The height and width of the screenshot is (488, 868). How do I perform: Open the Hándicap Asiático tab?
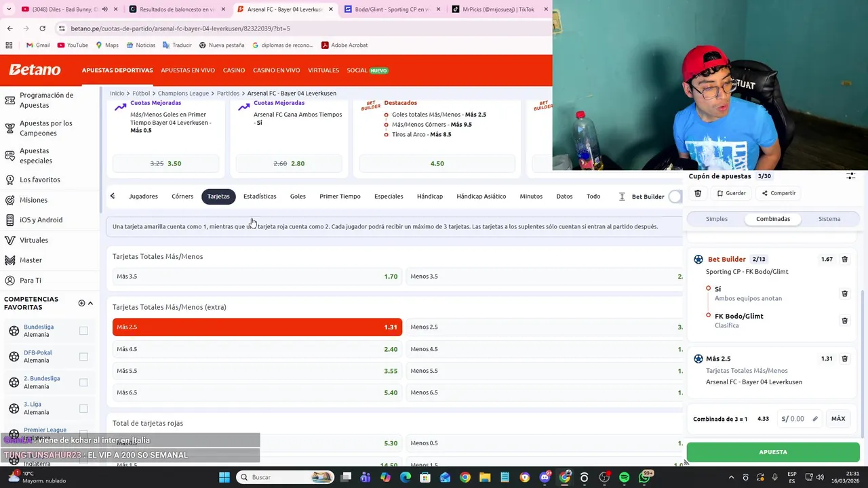click(x=481, y=197)
